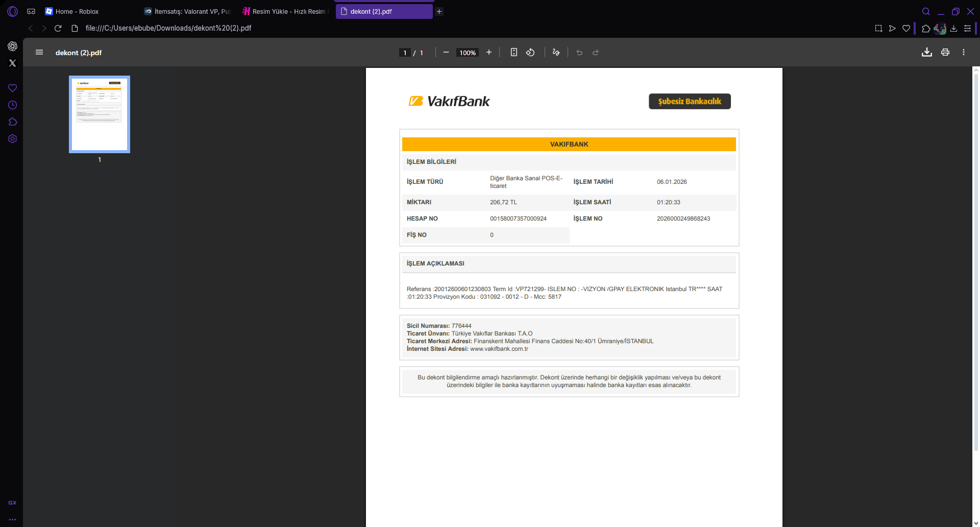Image resolution: width=980 pixels, height=527 pixels.
Task: Open the GX Corner gamepad icon
Action: coord(31,11)
